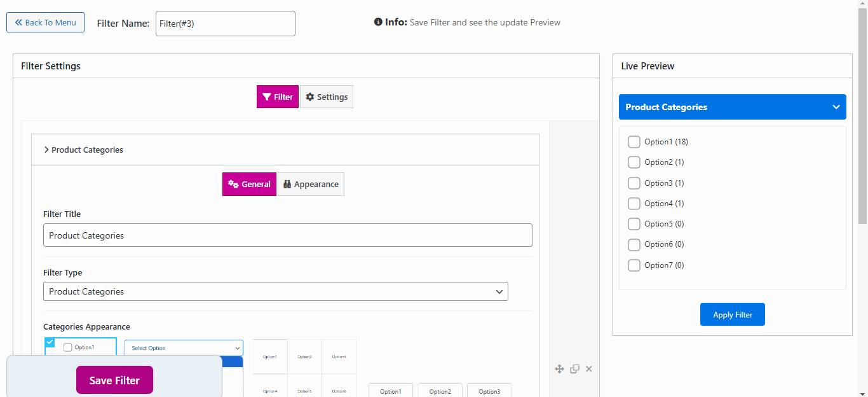The width and height of the screenshot is (868, 397).
Task: Tick the Option3 (1) checkbox
Action: tap(634, 183)
